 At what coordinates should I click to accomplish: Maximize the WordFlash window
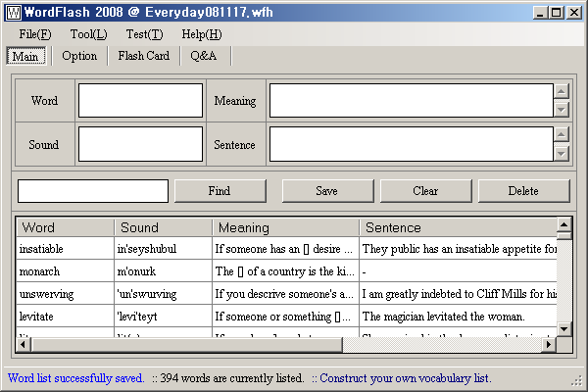556,13
